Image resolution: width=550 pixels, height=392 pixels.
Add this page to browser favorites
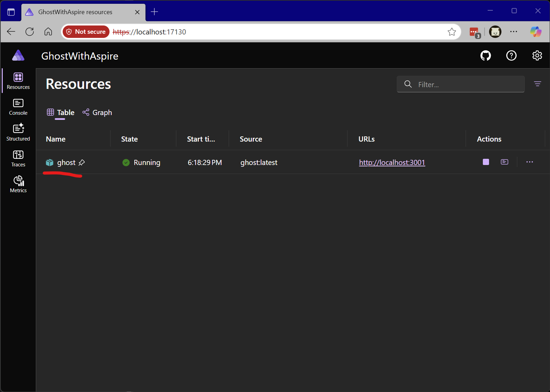tap(452, 32)
